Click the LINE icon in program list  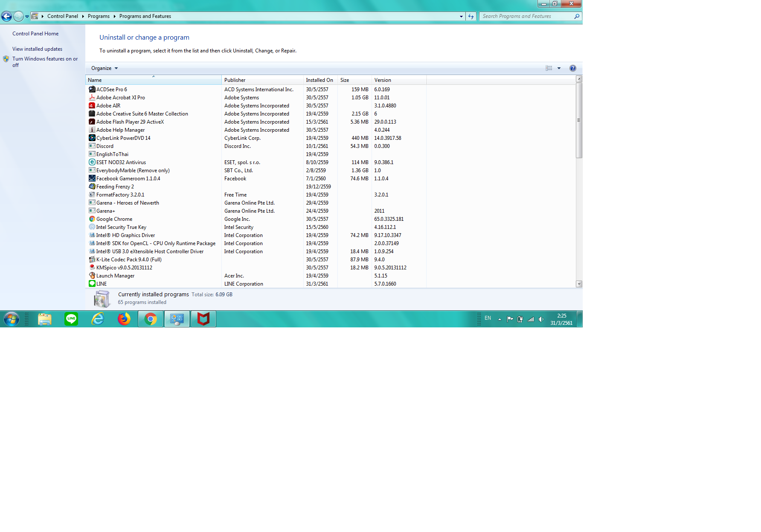tap(92, 283)
